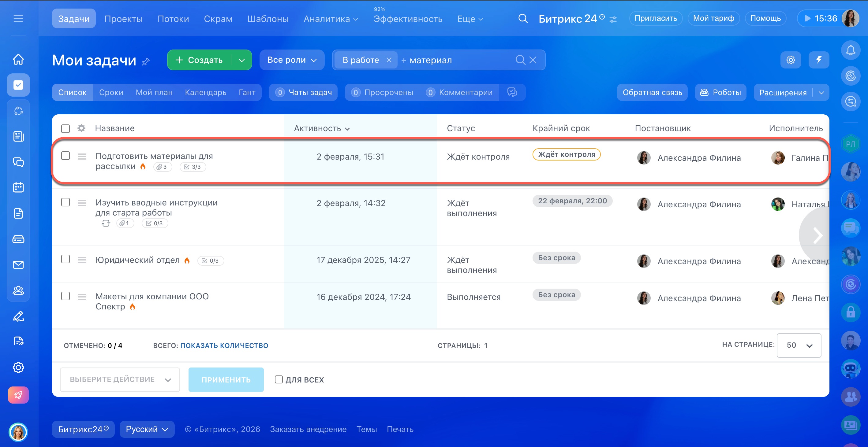Expand the Все роли dropdown
This screenshot has height=447, width=868.
tap(292, 60)
